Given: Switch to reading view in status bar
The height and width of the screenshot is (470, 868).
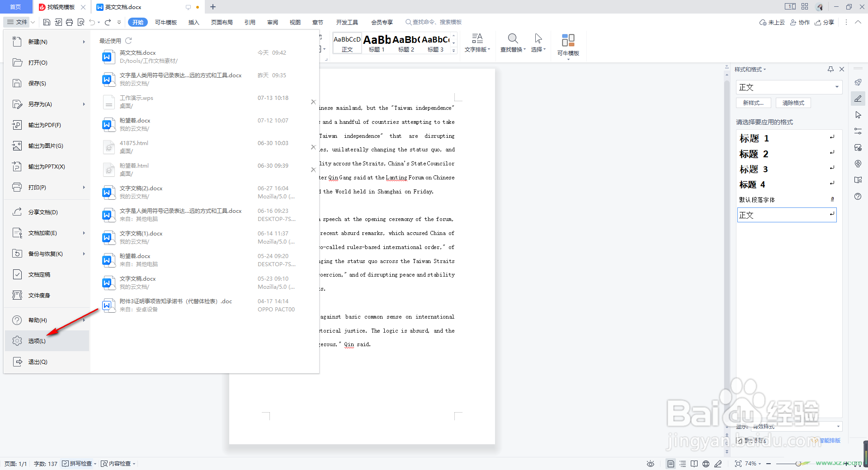Looking at the screenshot, I should coord(694,464).
